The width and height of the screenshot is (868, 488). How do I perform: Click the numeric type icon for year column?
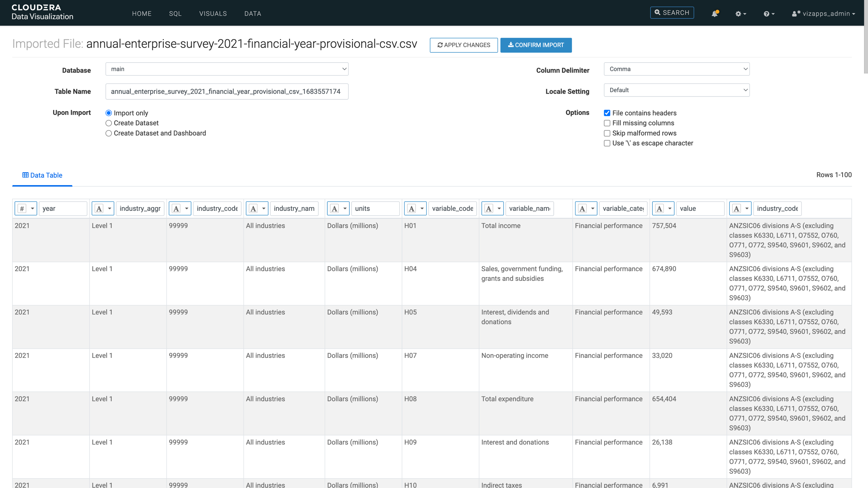point(22,209)
